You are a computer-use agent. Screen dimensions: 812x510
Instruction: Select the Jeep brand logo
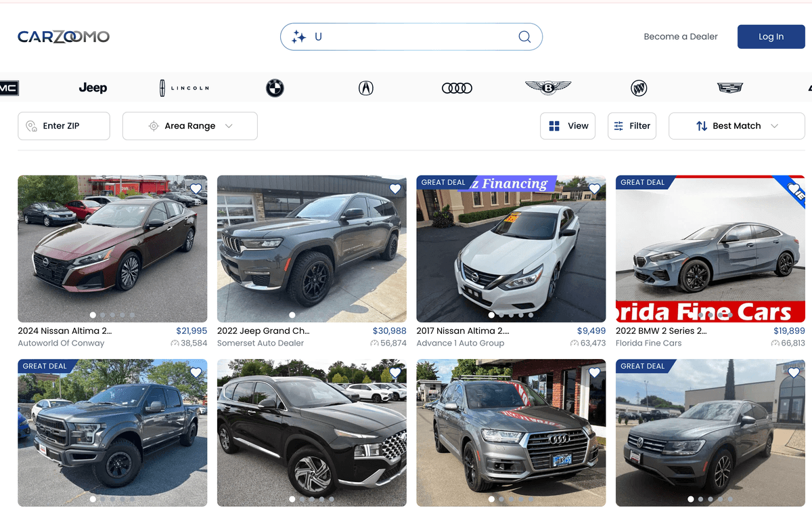pos(93,88)
